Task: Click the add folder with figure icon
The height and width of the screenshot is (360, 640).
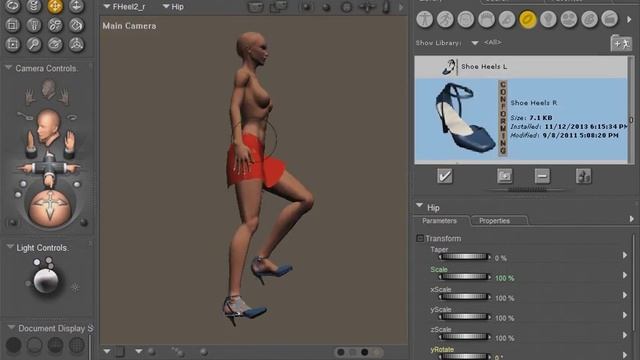Action: click(621, 43)
